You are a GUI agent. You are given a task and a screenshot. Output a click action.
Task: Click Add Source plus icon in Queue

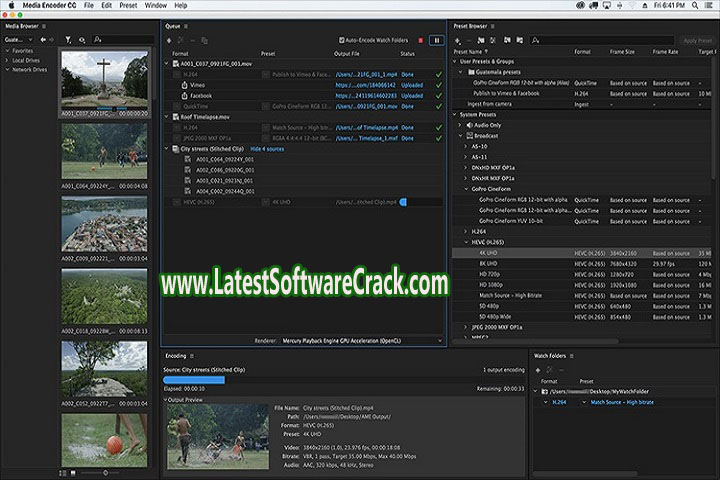(169, 40)
